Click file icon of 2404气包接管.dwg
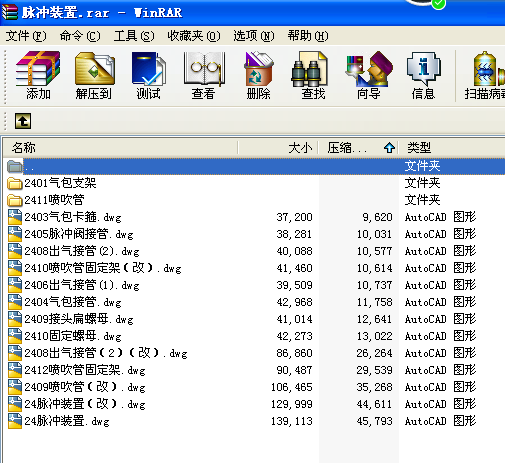Image resolution: width=505 pixels, height=463 pixels. (15, 302)
